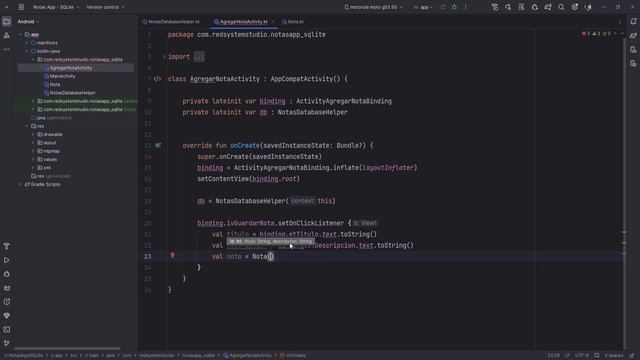The width and height of the screenshot is (640, 360).
Task: Place cursor inside Nota() parentheses
Action: click(271, 256)
